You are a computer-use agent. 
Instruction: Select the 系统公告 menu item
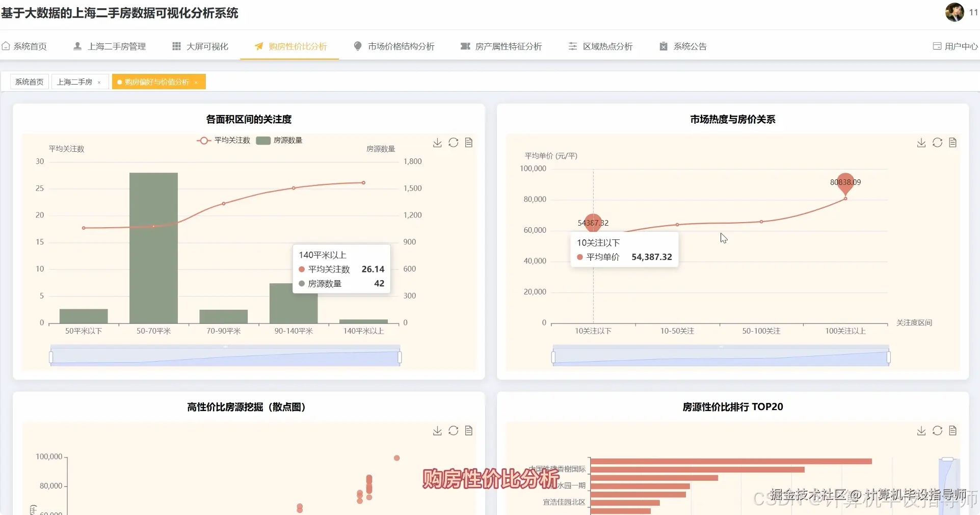[x=690, y=46]
